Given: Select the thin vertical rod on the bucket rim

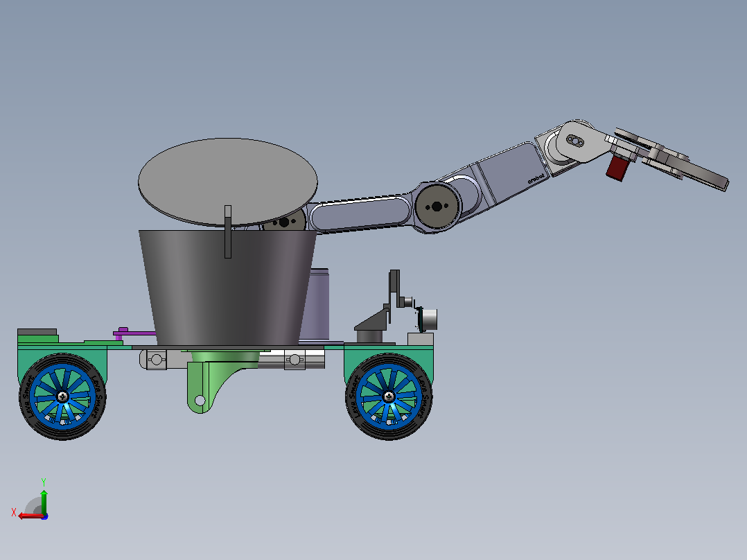Looking at the screenshot, I should pos(228,231).
